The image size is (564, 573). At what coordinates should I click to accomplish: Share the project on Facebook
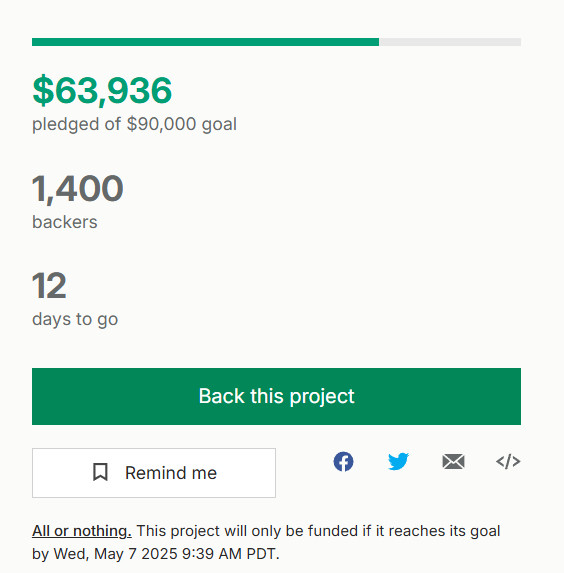[x=343, y=462]
